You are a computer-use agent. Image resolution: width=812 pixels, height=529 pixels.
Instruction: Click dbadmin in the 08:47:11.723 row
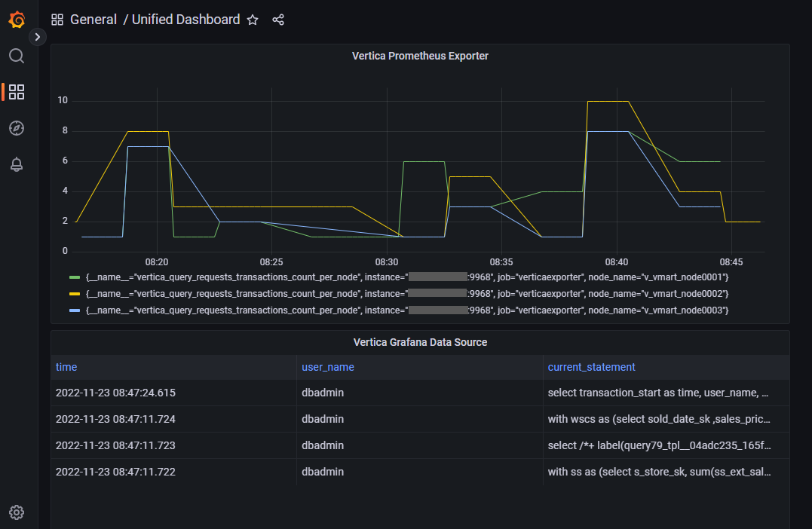323,445
